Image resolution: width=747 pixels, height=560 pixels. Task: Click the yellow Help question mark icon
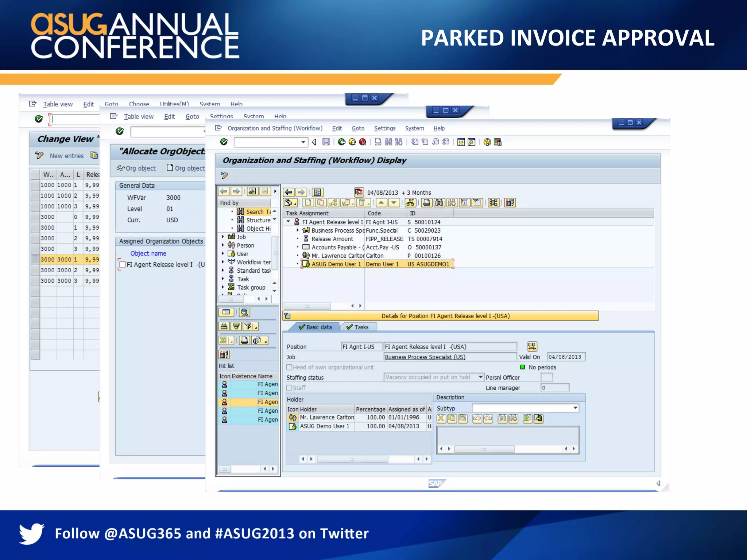pyautogui.click(x=487, y=142)
